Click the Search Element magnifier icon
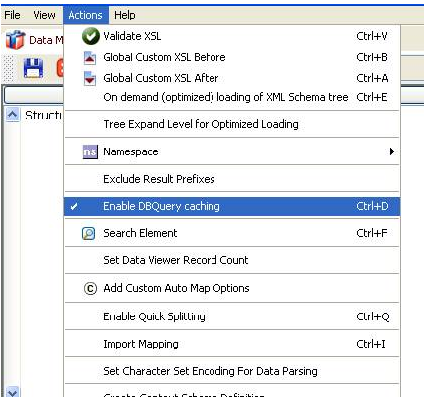The width and height of the screenshot is (426, 404). pyautogui.click(x=89, y=233)
